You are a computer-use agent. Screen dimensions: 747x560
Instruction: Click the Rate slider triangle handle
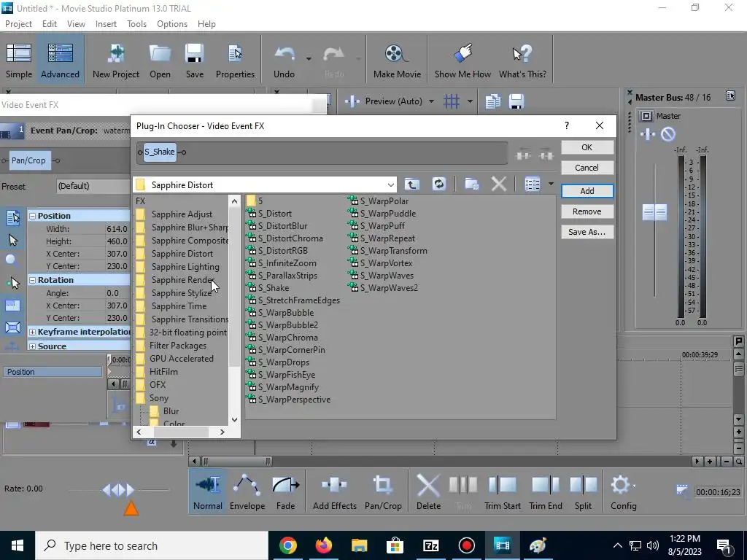131,508
